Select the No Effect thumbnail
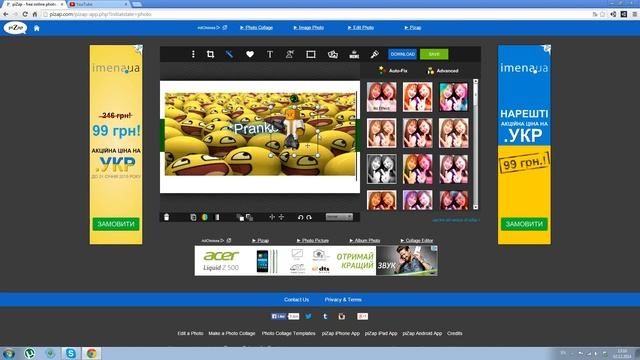Viewport: 640px width, 360px height. (x=381, y=97)
